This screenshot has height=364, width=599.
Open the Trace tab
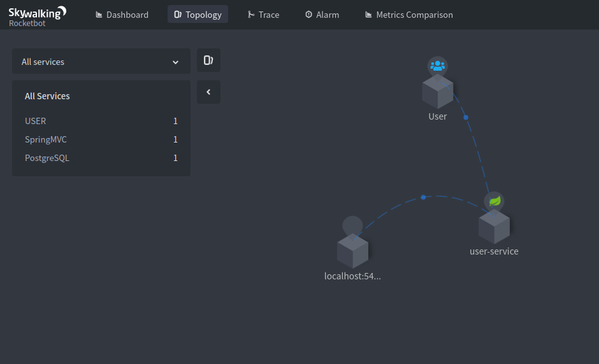click(x=263, y=15)
